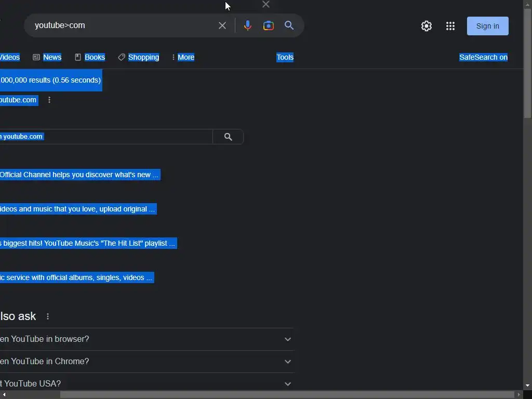Submit search with magnifier in top search bar
Screen dimensions: 532x399
coord(289,25)
